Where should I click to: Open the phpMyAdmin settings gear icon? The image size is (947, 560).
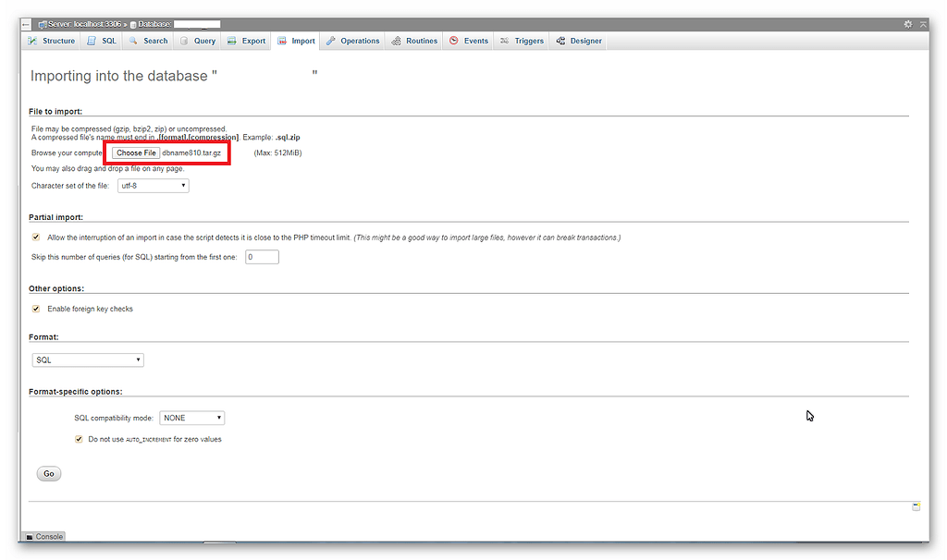point(907,24)
